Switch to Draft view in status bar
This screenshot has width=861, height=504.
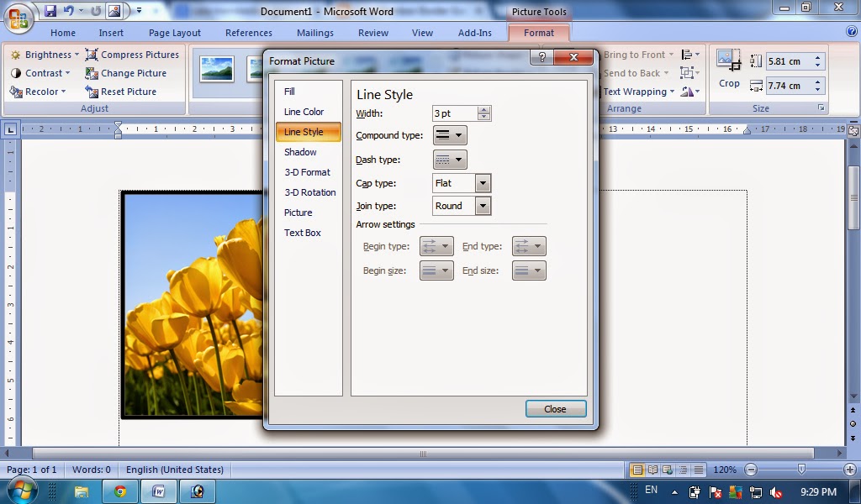tap(698, 470)
